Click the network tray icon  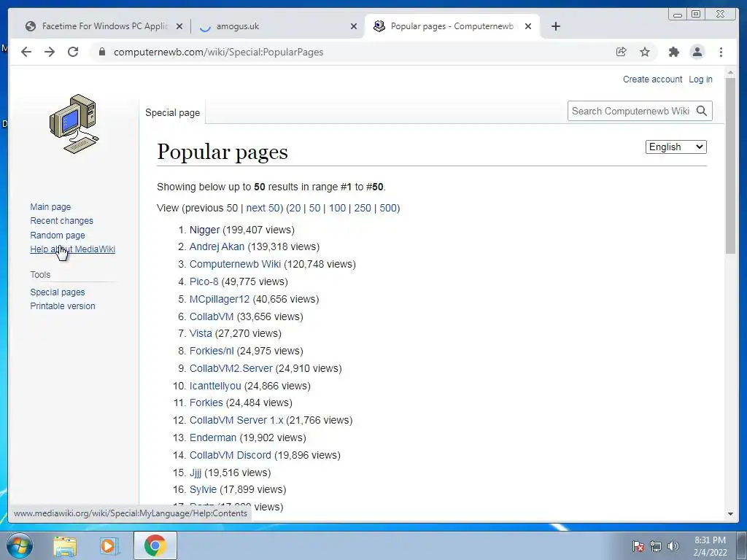(656, 546)
